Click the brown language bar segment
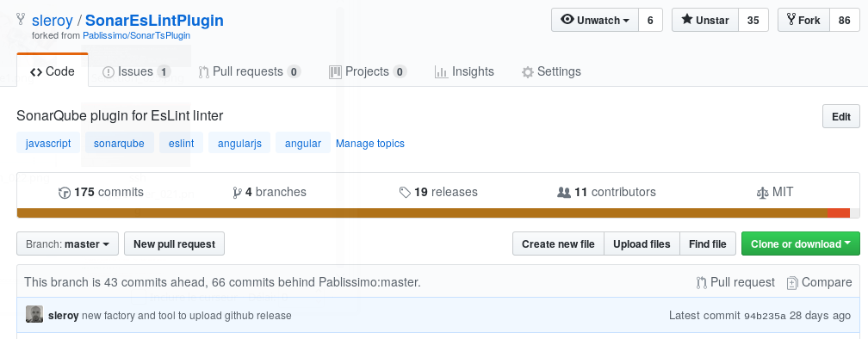Screen dimensions: 868x339 [x=422, y=213]
